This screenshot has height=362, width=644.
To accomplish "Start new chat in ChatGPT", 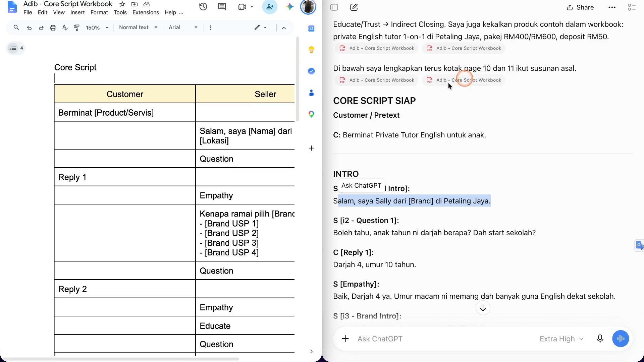I will click(354, 7).
